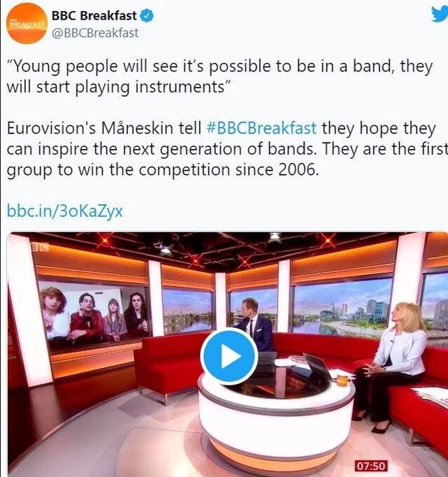
Task: Click the city skyline window in video
Action: (342, 308)
